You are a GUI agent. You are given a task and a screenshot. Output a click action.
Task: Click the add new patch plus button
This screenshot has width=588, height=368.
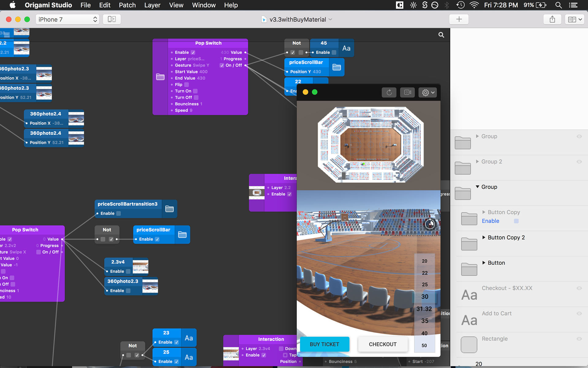pyautogui.click(x=459, y=19)
